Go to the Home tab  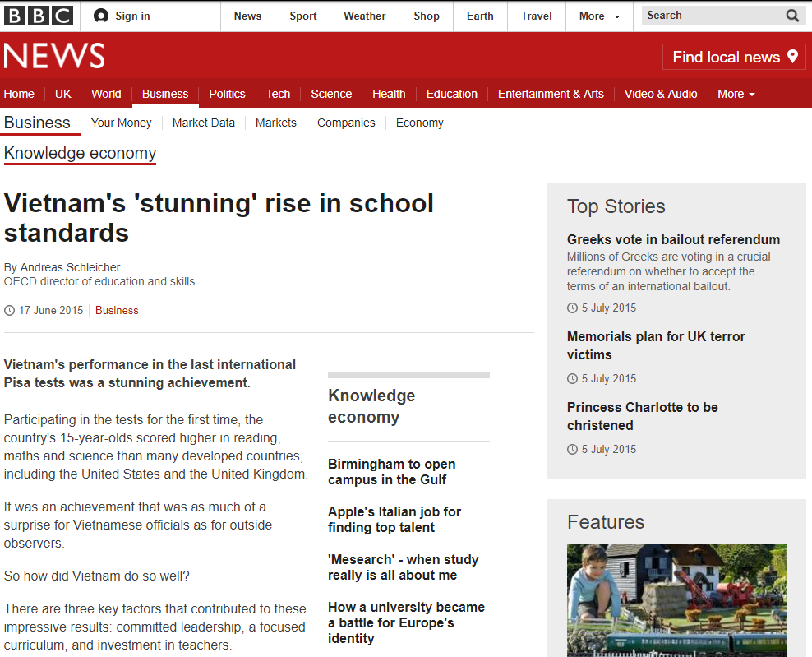(x=19, y=94)
